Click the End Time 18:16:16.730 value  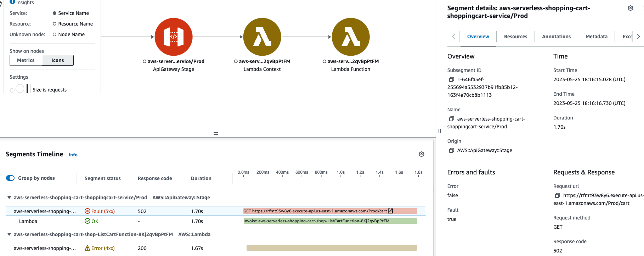[589, 103]
